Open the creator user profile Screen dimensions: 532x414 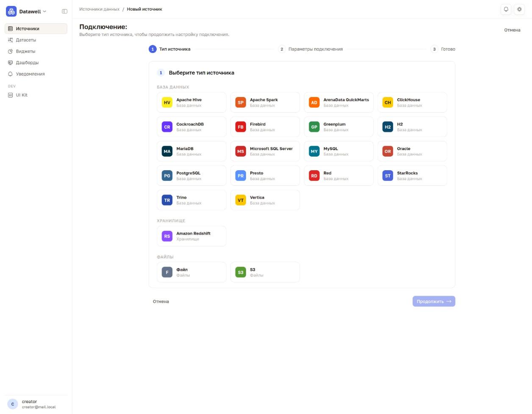tap(36, 404)
